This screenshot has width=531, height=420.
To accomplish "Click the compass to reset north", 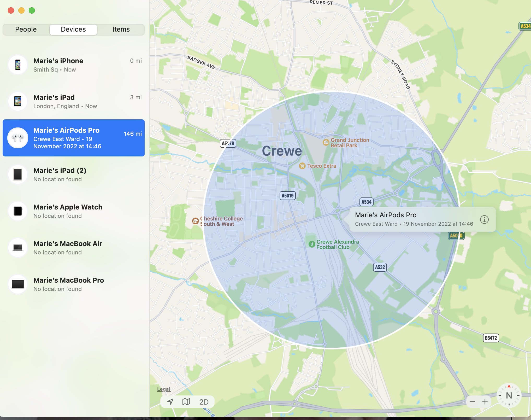I will point(509,395).
